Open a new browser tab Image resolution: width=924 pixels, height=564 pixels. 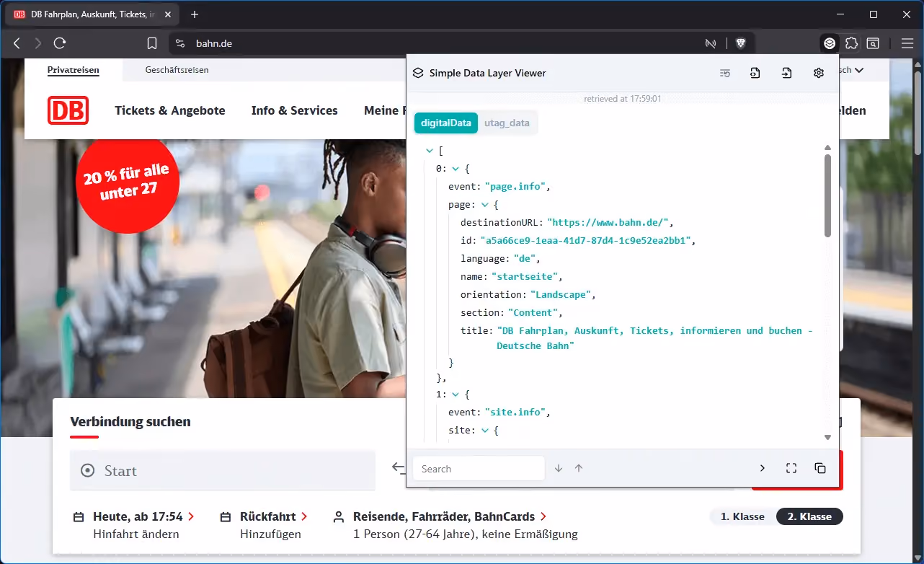click(195, 14)
